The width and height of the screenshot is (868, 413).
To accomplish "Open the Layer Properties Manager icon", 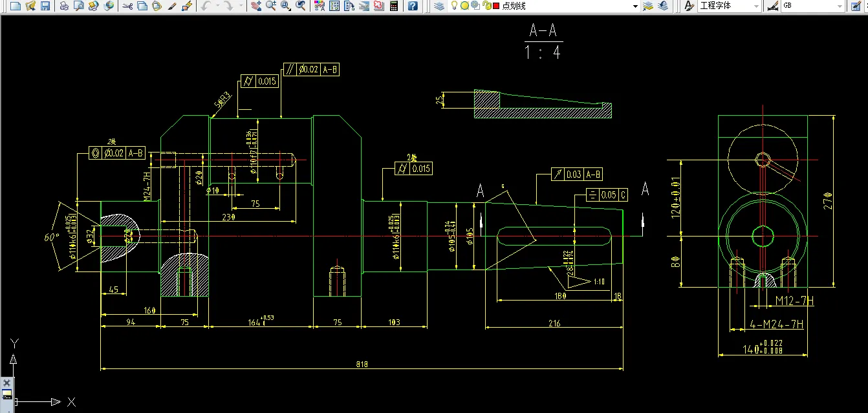I will coord(439,6).
